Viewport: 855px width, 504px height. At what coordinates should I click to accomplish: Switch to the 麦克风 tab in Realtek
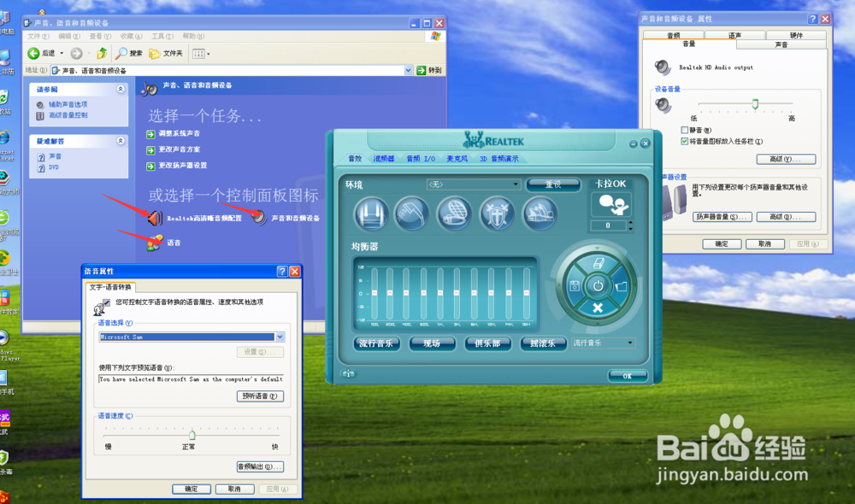coord(457,159)
